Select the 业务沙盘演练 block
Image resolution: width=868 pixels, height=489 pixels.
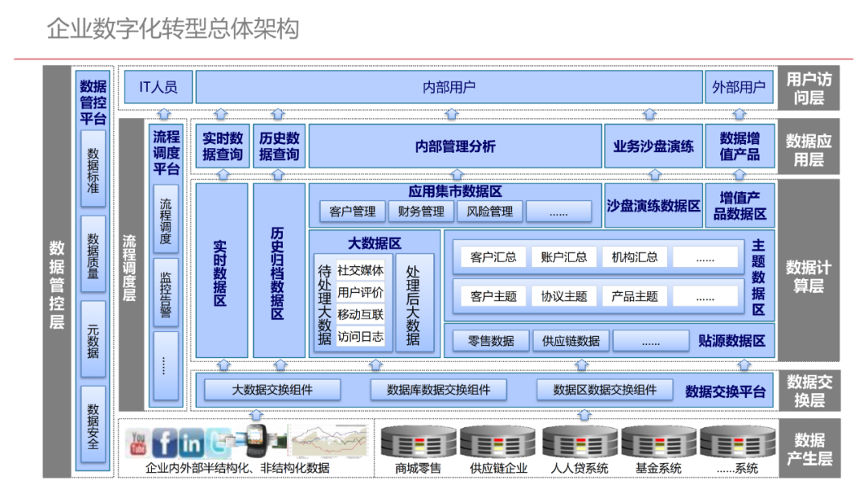coord(653,146)
